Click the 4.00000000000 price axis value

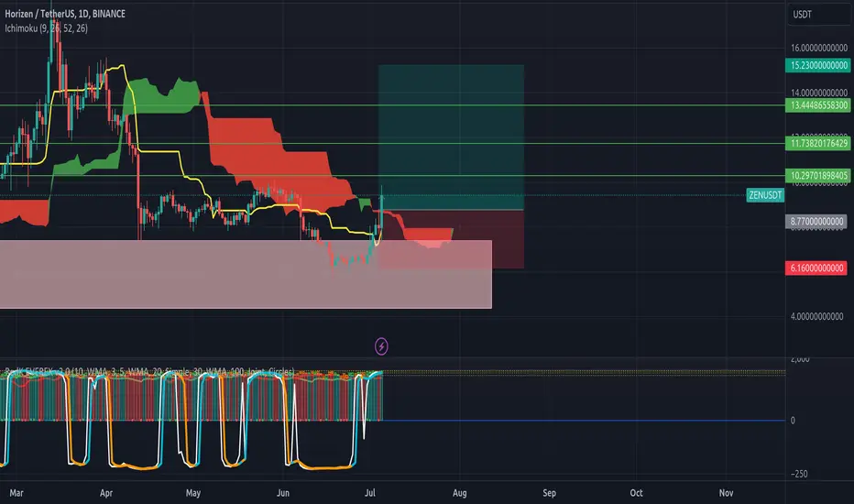816,316
